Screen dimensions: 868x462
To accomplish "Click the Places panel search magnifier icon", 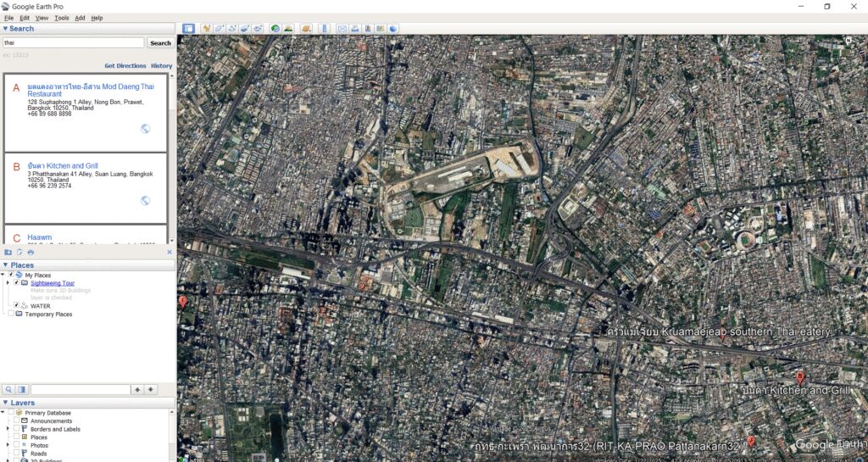I will (x=8, y=389).
